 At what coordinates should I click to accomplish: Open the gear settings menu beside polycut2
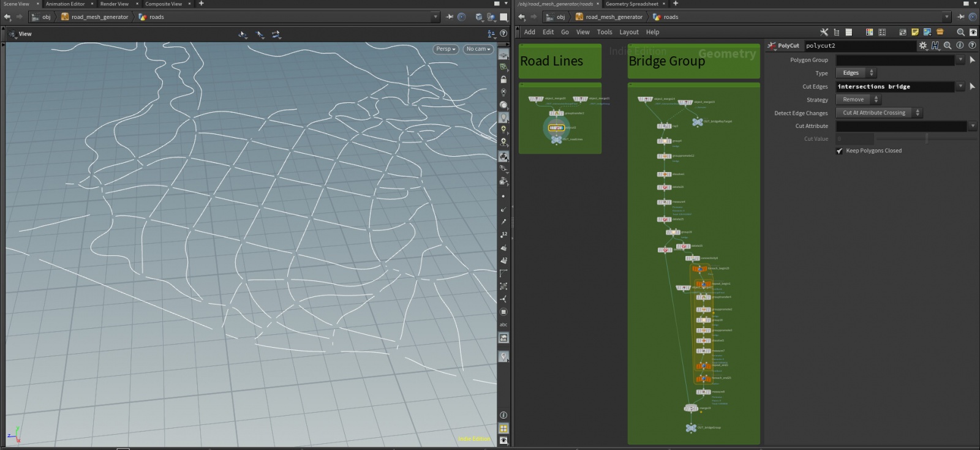click(x=923, y=45)
